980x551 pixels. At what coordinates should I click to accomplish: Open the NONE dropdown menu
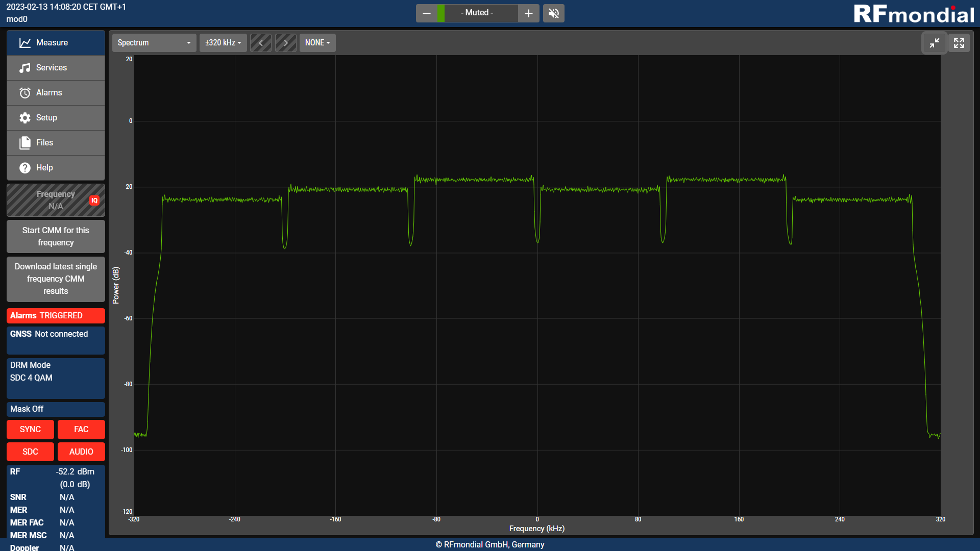pos(317,43)
